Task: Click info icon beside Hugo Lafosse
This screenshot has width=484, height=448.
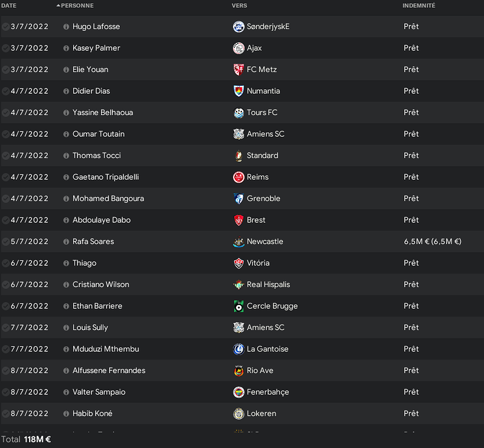Action: click(66, 27)
